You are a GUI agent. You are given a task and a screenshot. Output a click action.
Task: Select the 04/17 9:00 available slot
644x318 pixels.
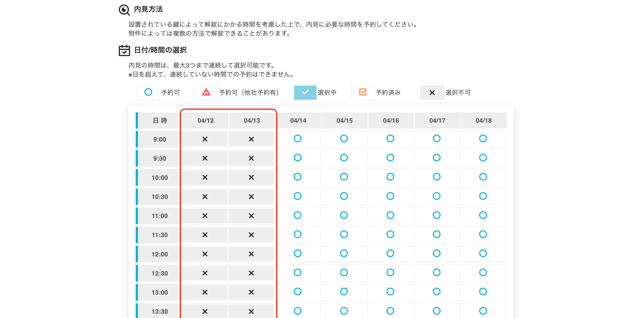coord(437,138)
